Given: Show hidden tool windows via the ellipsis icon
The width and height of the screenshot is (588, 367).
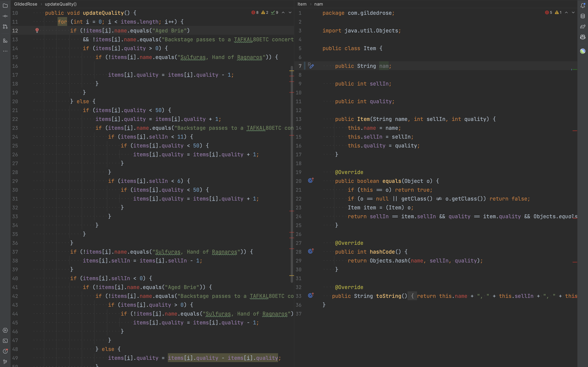Looking at the screenshot, I should [5, 51].
